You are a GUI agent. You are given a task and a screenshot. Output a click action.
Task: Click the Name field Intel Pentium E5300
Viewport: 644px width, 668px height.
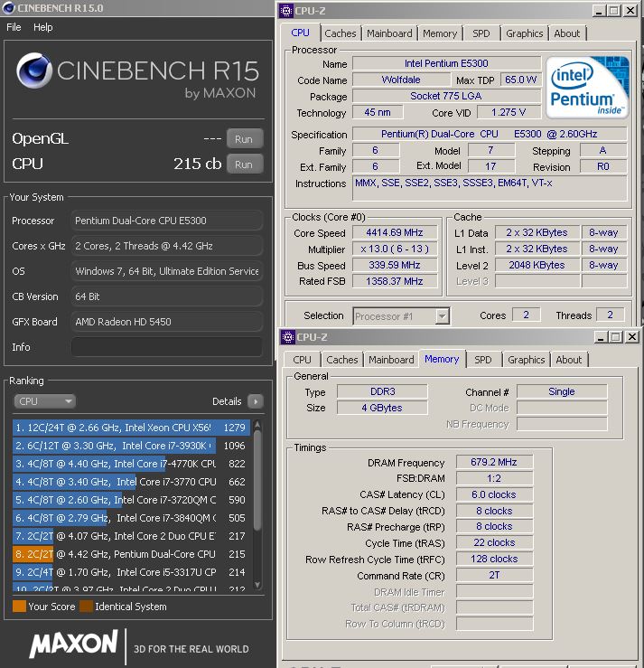[x=446, y=63]
